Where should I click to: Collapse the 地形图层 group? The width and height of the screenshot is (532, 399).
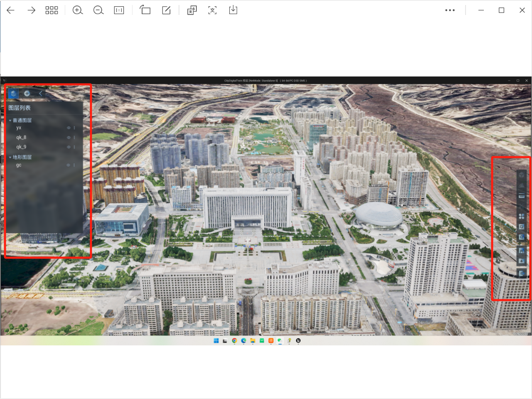[x=10, y=158]
